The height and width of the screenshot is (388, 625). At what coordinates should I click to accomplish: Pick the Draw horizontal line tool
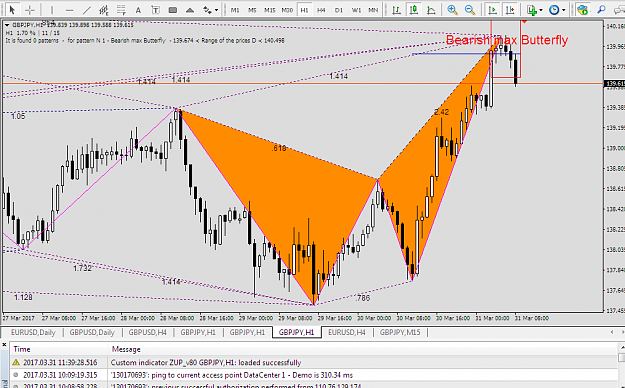coord(69,10)
